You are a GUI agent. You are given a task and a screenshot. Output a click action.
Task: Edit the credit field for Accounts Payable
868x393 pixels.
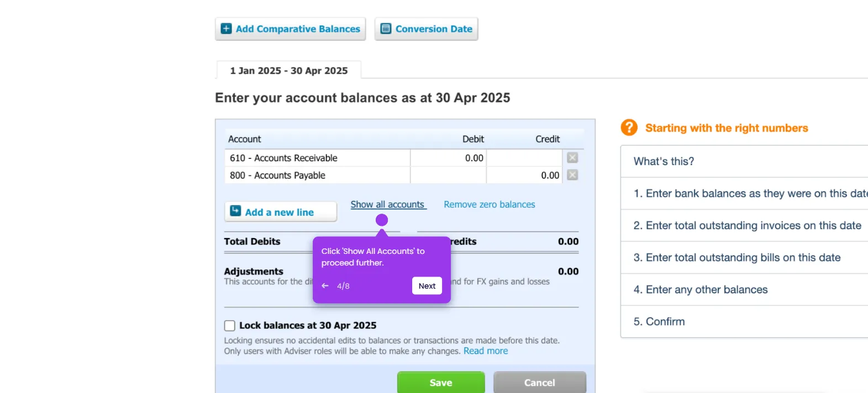(x=524, y=175)
